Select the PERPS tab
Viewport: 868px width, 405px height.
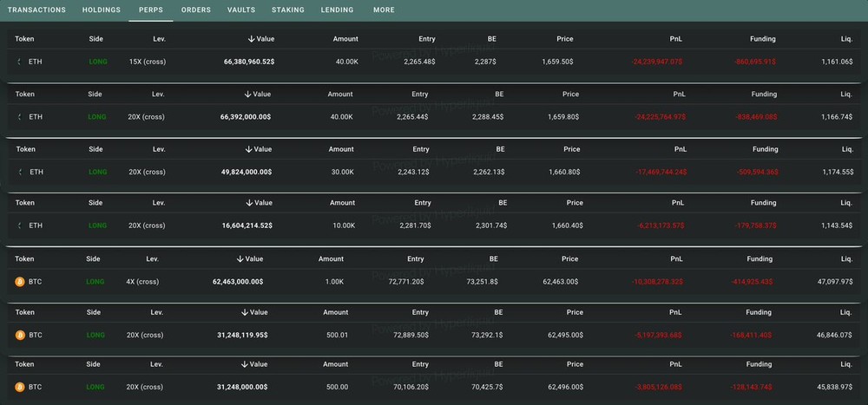click(150, 10)
